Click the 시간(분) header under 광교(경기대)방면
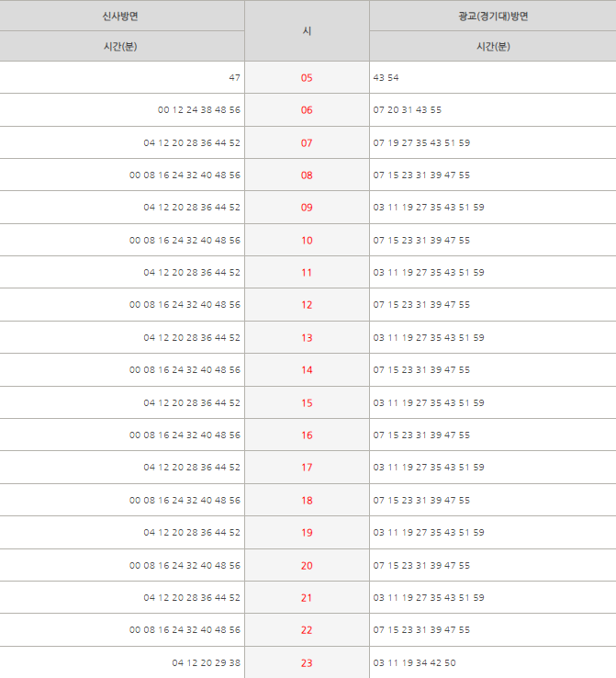 pyautogui.click(x=493, y=46)
